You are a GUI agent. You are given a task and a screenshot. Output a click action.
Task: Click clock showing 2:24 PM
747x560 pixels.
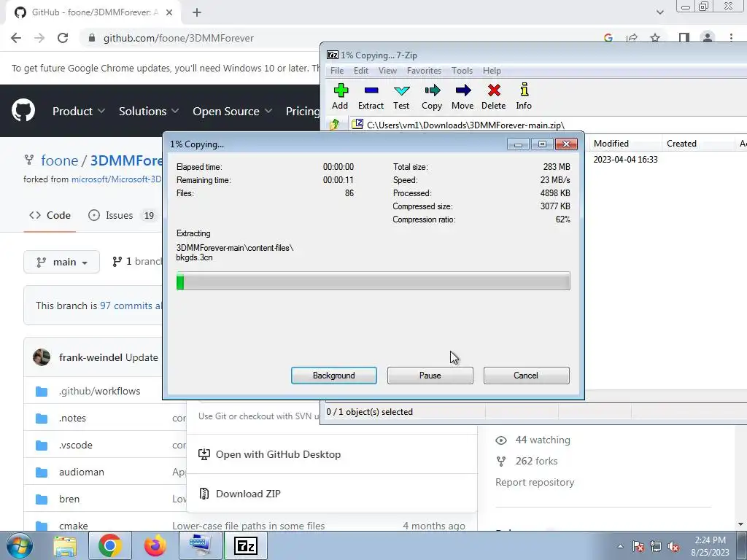pyautogui.click(x=710, y=546)
